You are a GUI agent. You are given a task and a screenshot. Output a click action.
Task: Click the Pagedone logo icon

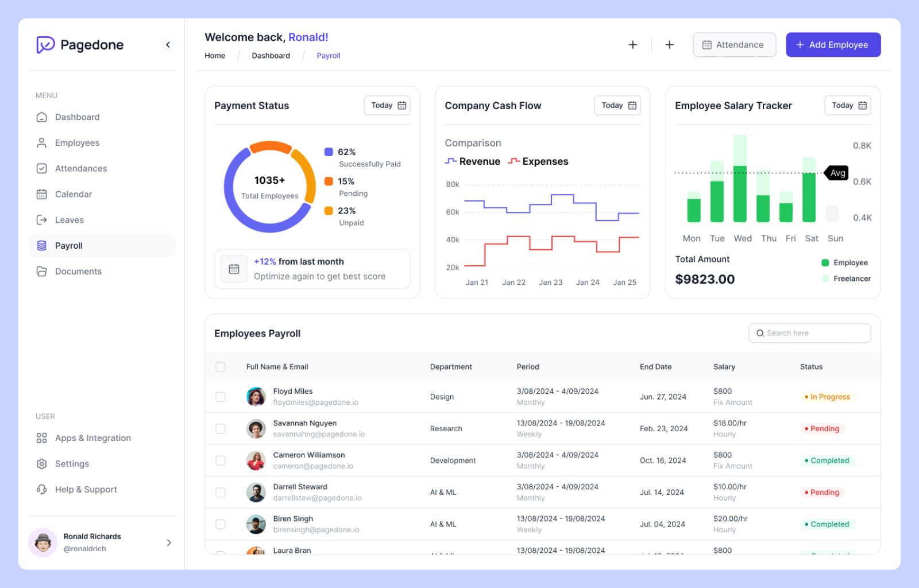pyautogui.click(x=45, y=45)
